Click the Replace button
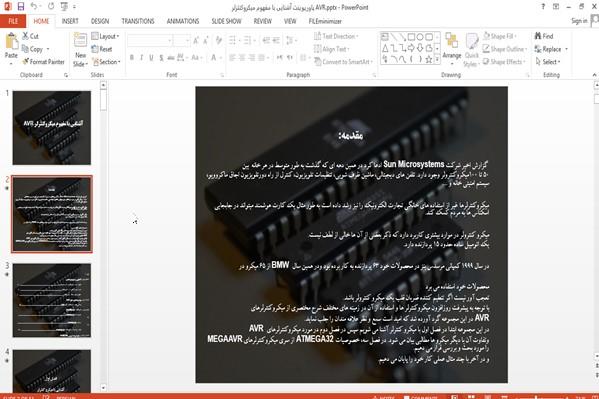This screenshot has height=399, width=599. [548, 49]
